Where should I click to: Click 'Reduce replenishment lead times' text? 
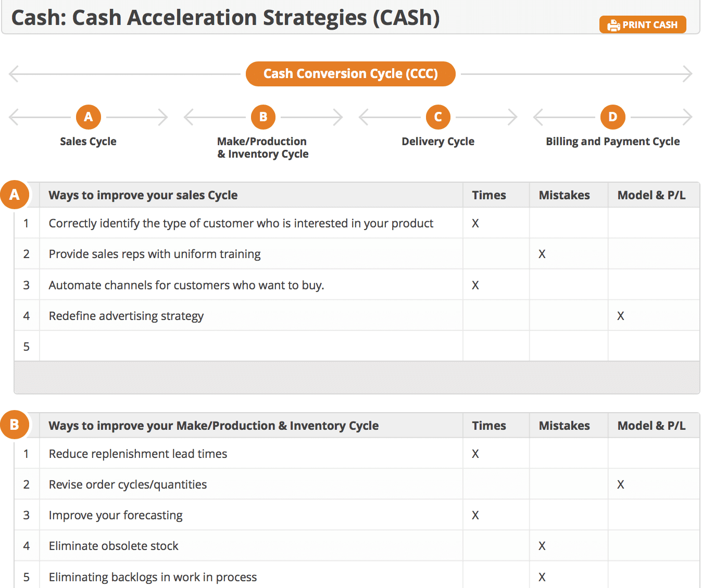click(138, 454)
